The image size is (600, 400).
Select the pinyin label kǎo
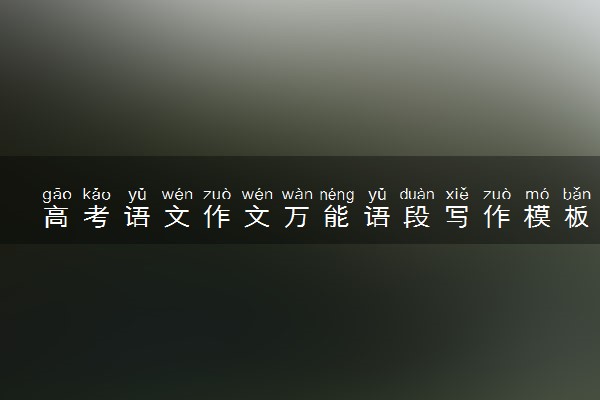[x=96, y=194]
